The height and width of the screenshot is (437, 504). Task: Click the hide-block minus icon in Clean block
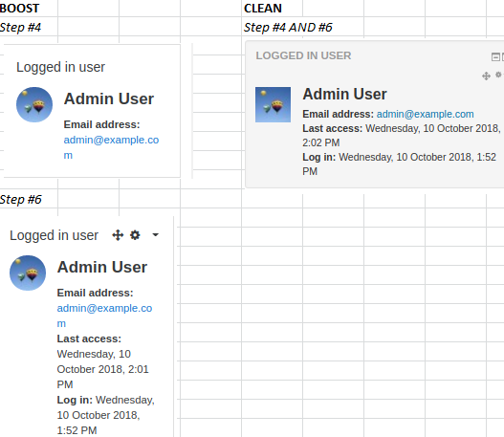coord(495,56)
